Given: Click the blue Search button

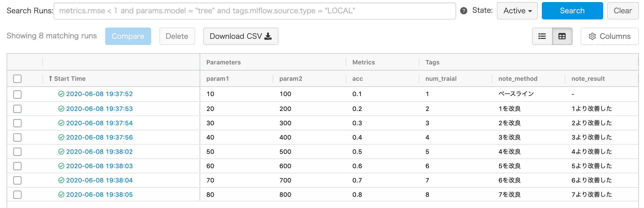Looking at the screenshot, I should coord(572,11).
